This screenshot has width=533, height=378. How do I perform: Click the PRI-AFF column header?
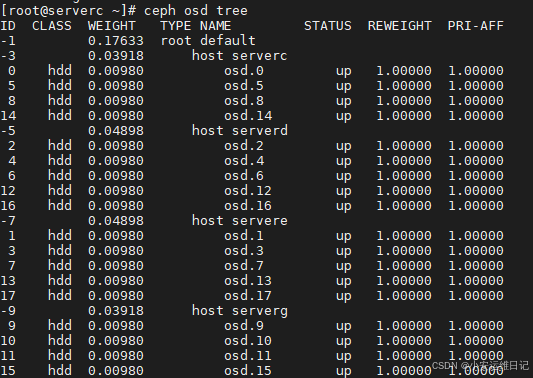tap(475, 26)
